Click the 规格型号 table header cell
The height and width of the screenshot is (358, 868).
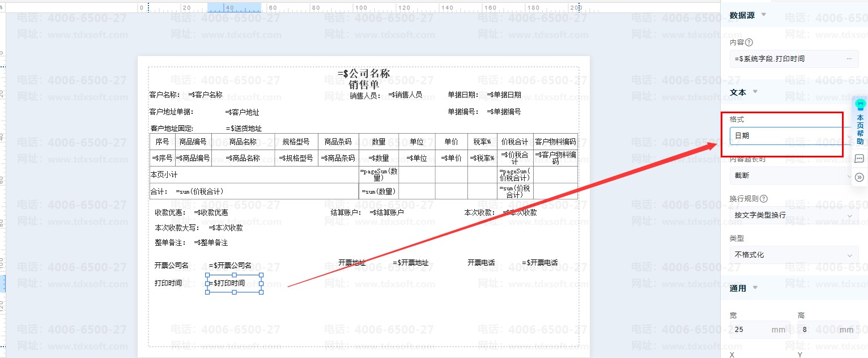pos(296,142)
